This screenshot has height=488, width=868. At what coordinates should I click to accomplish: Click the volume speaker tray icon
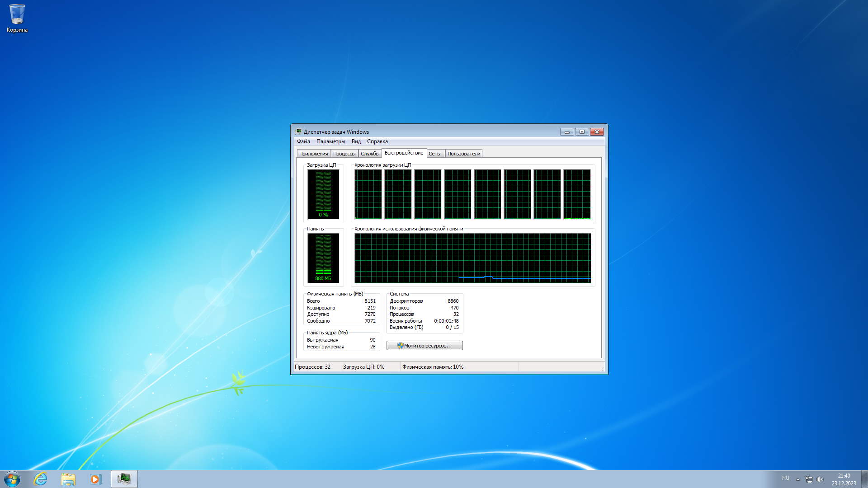(820, 479)
